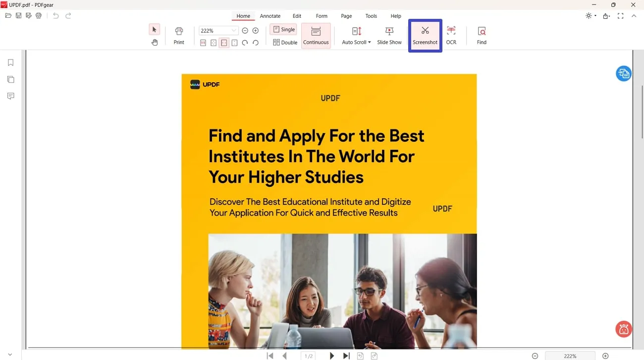
Task: Select the Screenshot tool
Action: click(425, 35)
